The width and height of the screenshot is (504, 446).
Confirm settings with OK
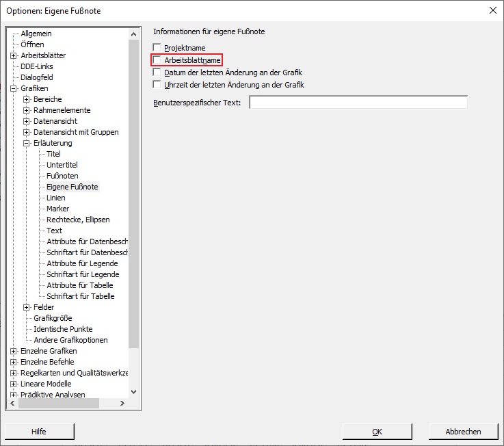tap(377, 432)
